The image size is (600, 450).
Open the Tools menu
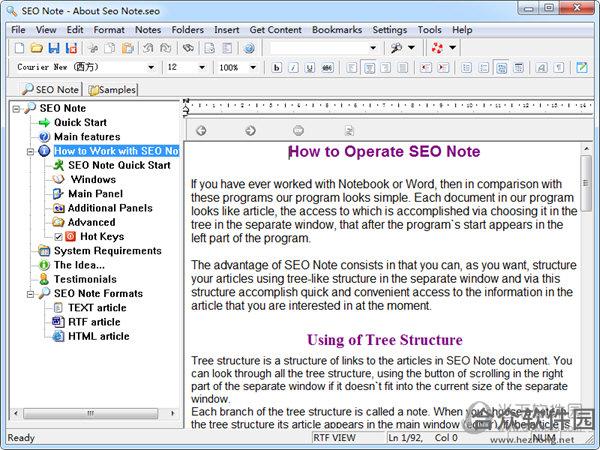tap(429, 30)
